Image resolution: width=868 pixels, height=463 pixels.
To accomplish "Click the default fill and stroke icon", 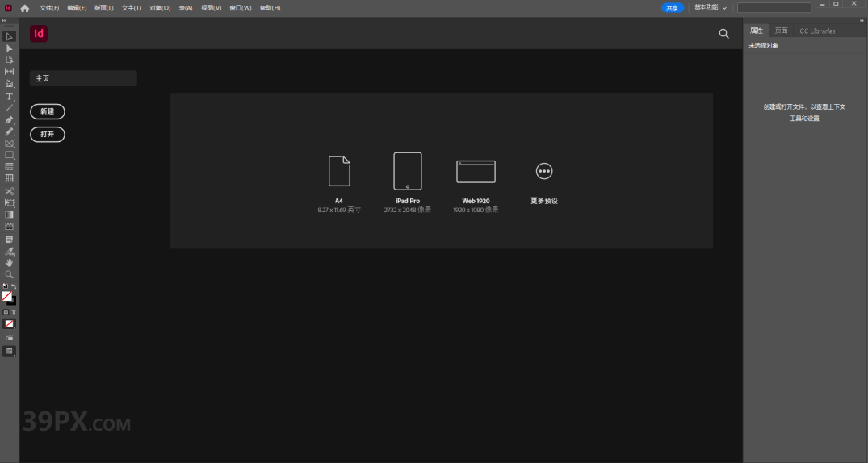I will point(5,286).
